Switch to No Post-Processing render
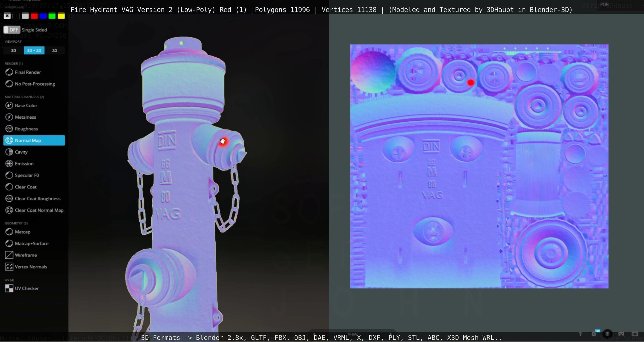This screenshot has height=342, width=644. [34, 84]
